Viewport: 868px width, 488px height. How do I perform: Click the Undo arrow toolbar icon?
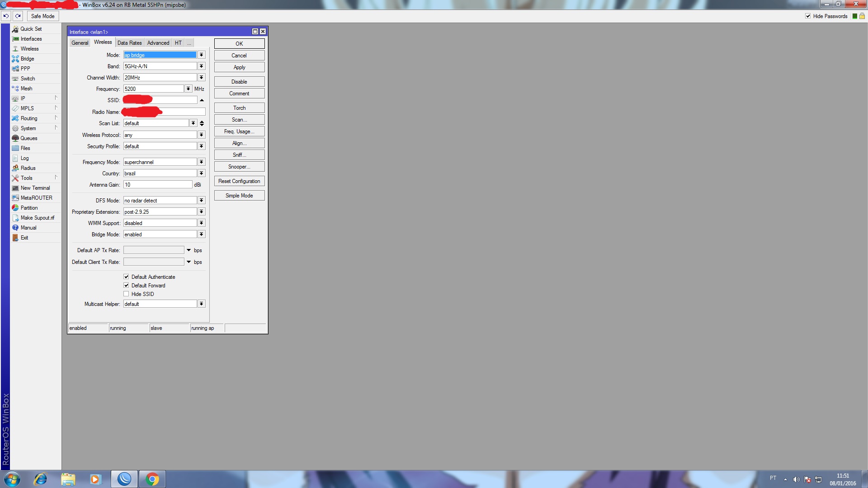[x=6, y=16]
